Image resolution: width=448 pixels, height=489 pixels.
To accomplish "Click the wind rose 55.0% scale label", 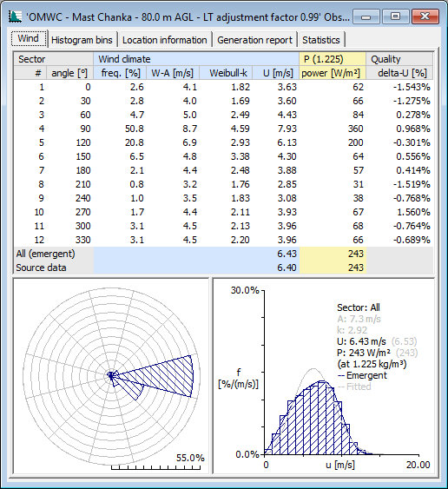I will coord(190,458).
